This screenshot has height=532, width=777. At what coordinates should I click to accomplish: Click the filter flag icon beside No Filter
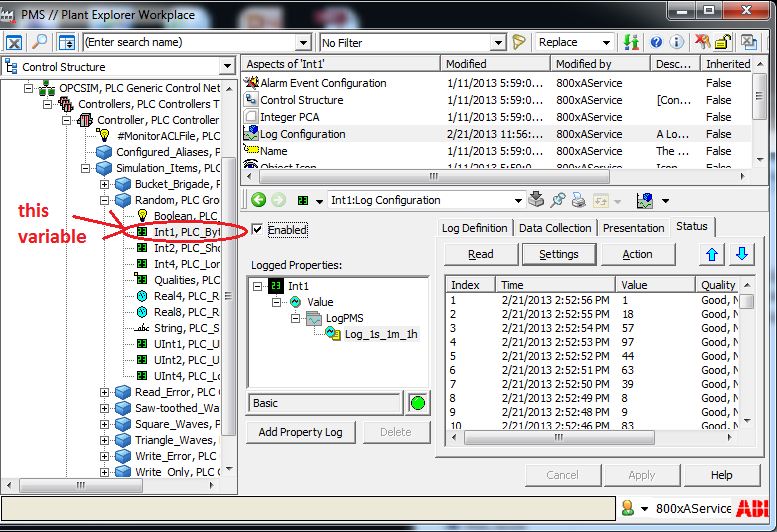click(519, 42)
